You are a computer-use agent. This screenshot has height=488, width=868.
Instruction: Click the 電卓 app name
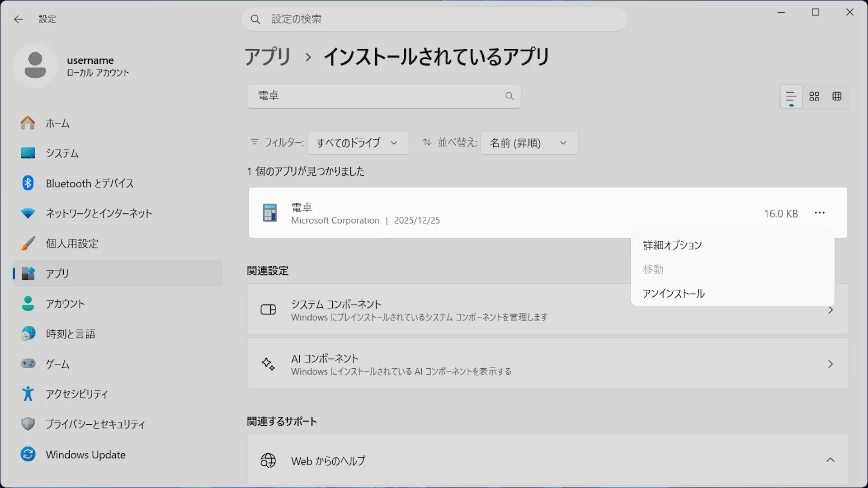click(302, 207)
